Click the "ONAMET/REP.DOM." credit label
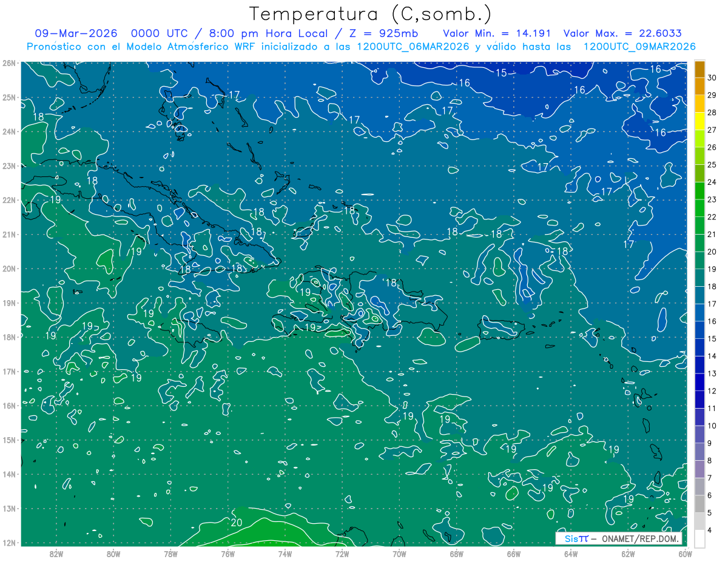This screenshot has width=728, height=562. click(x=641, y=539)
